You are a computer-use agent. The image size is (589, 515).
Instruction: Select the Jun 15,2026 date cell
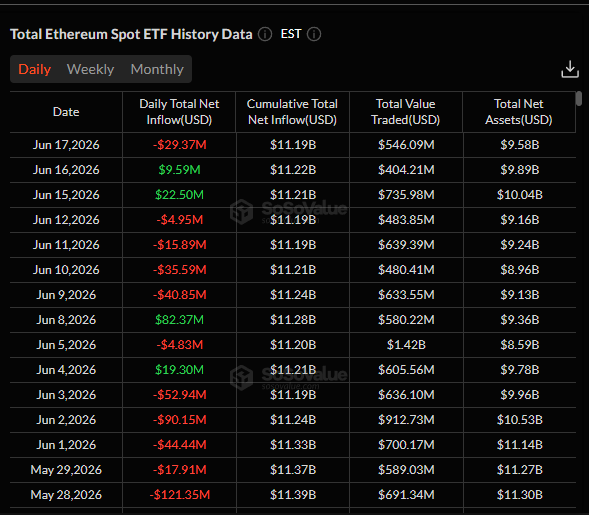(x=66, y=195)
